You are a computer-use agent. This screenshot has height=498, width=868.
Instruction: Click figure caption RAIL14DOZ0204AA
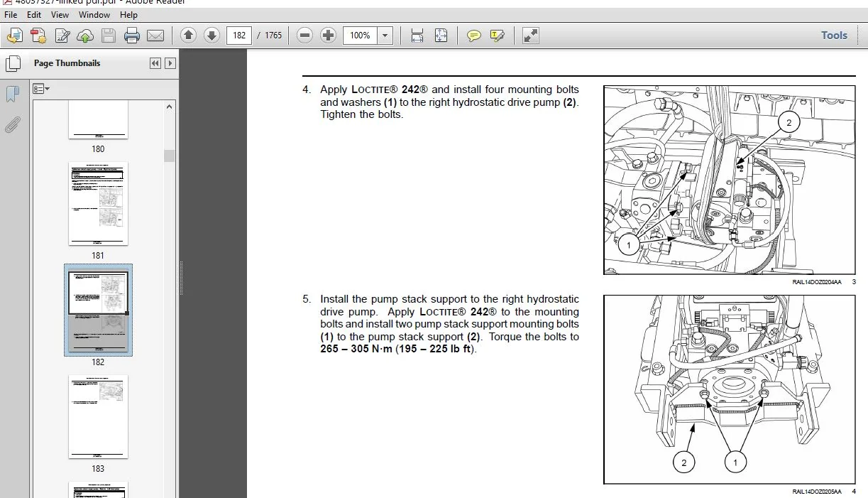(816, 282)
